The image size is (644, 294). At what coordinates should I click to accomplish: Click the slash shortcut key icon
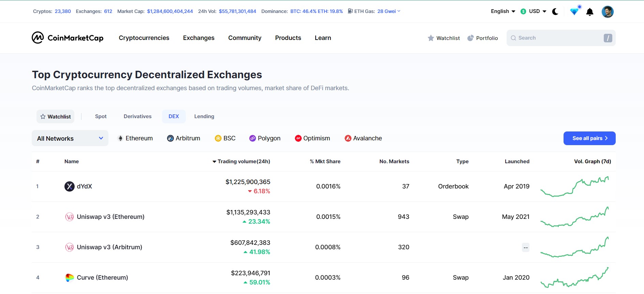point(608,38)
